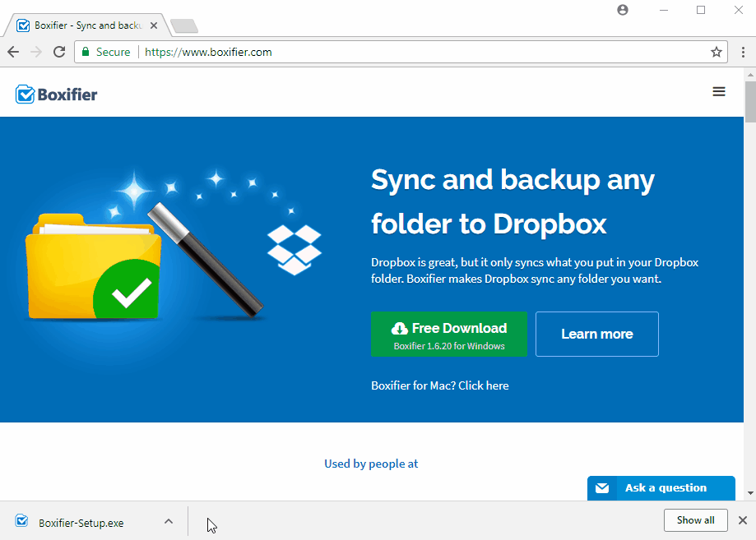Viewport: 756px width, 540px height.
Task: Bookmark this page with the star icon
Action: (717, 52)
